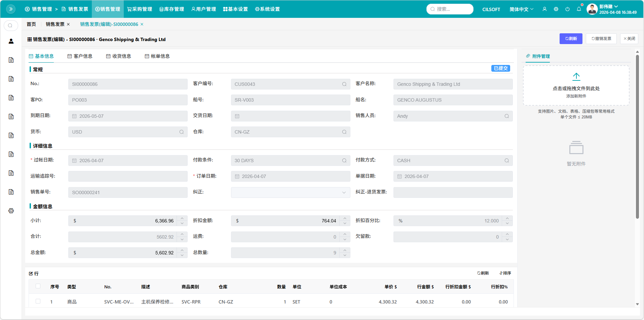Open the 纠正 dropdown
The image size is (644, 320).
click(290, 192)
